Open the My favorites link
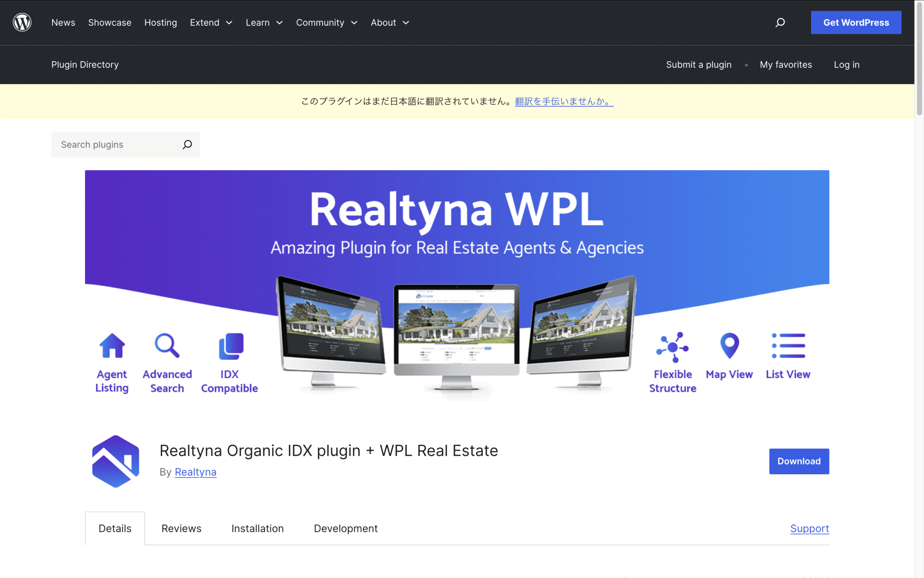Screen dimensions: 924x578 [786, 65]
